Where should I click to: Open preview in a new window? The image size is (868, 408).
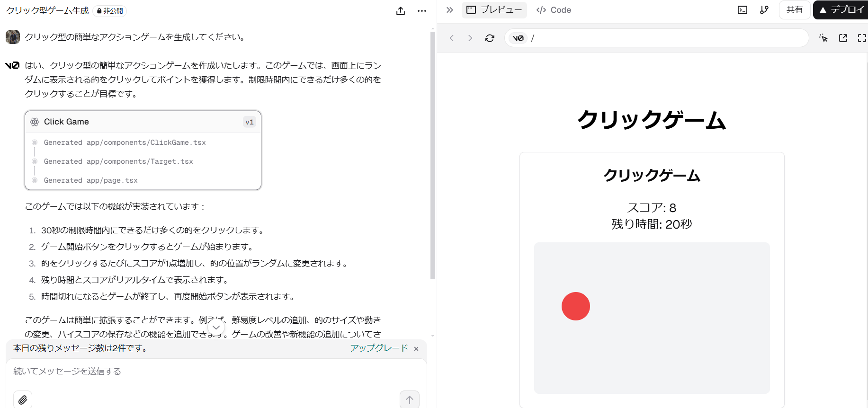tap(843, 38)
